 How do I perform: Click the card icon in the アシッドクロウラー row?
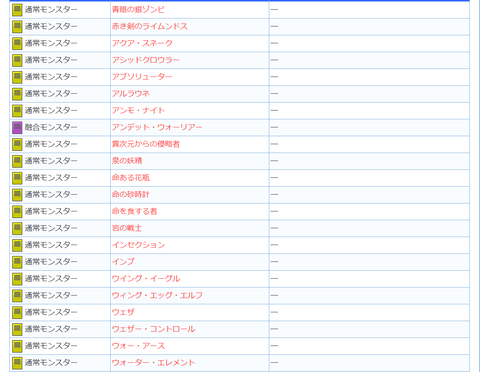point(17,60)
